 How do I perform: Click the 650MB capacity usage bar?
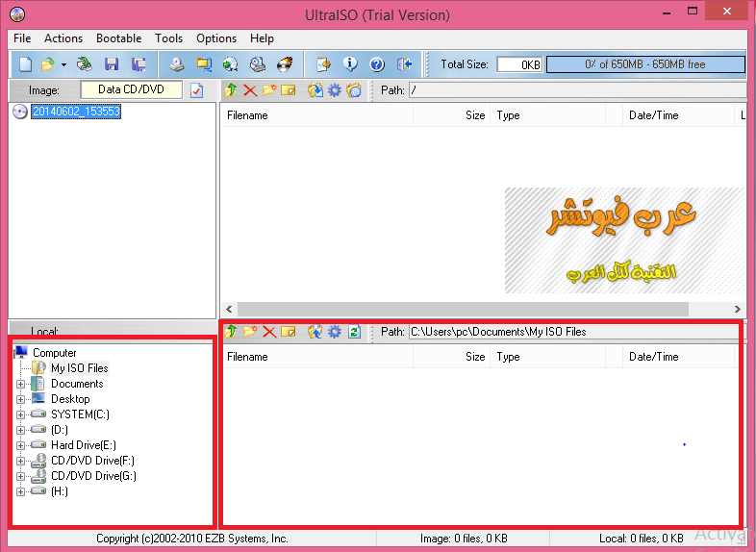click(645, 64)
